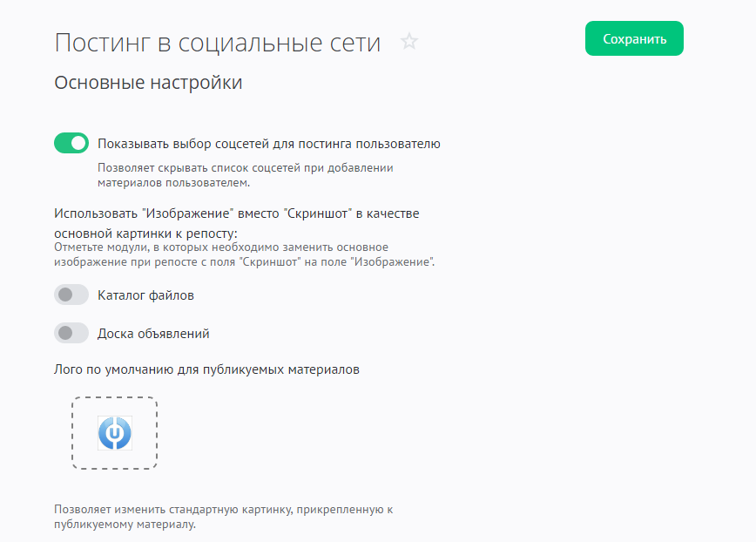The height and width of the screenshot is (542, 756).
Task: Click the 'Постинг в социальные сети' page title
Action: [218, 42]
